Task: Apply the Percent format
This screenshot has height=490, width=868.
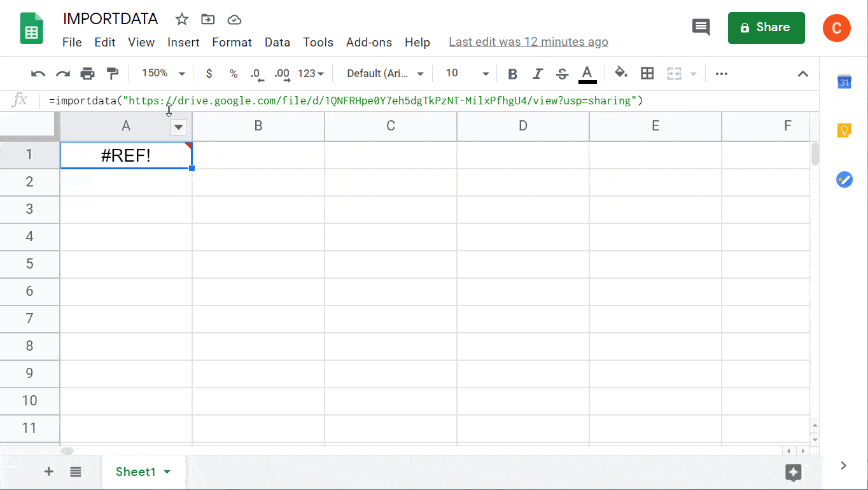Action: point(234,73)
